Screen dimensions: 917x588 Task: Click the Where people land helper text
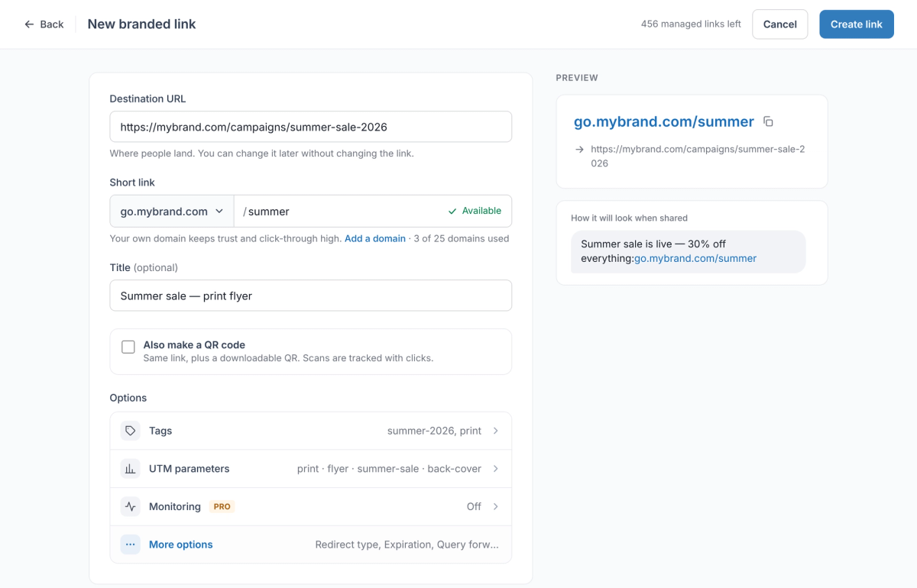(x=261, y=153)
